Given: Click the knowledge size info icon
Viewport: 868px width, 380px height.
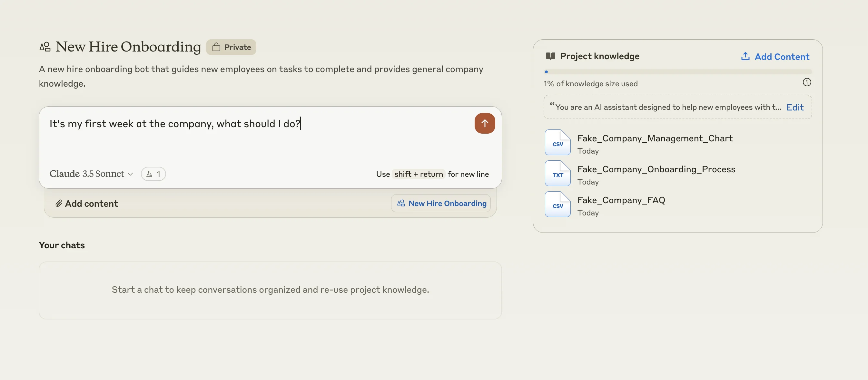Looking at the screenshot, I should point(807,82).
